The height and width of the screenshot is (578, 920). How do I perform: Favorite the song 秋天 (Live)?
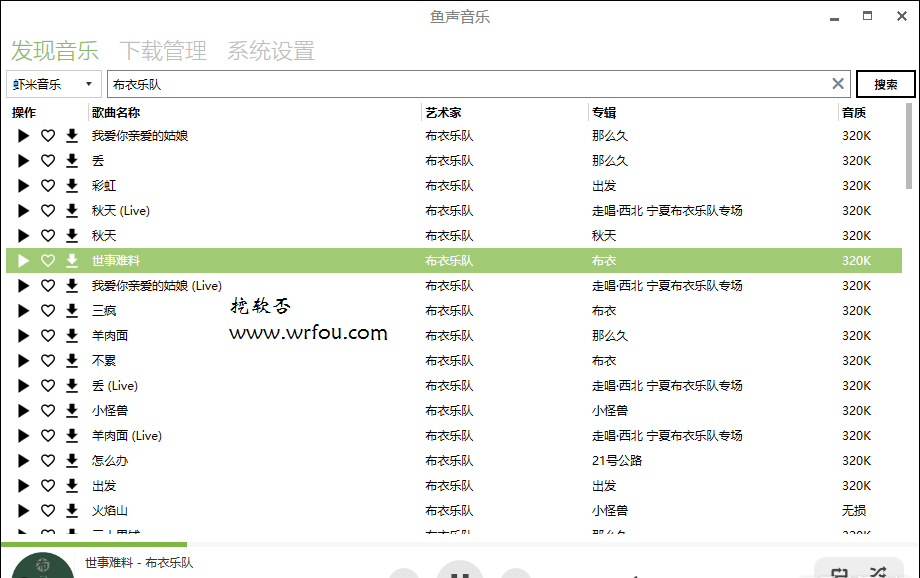pos(48,211)
